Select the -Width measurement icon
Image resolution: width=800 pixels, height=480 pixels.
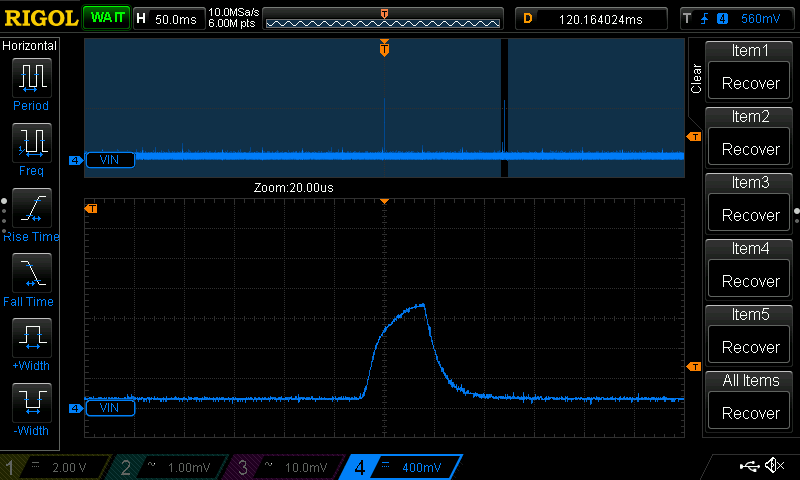click(x=32, y=402)
